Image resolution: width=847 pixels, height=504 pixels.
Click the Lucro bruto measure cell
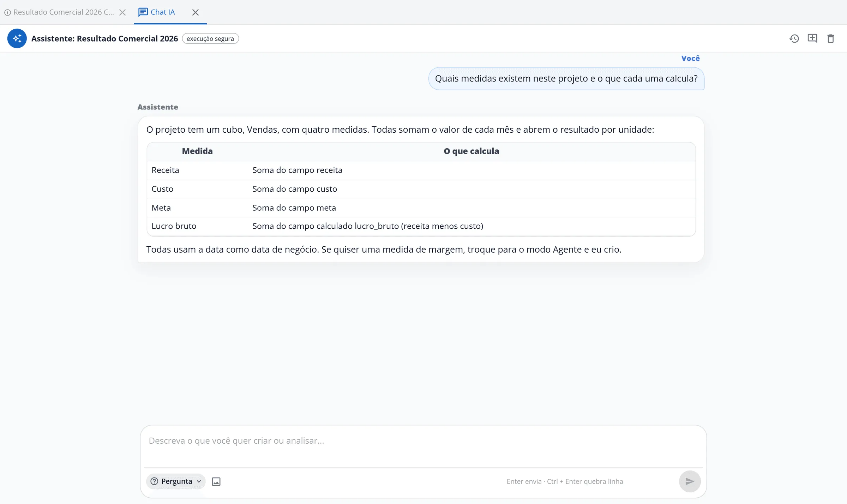197,226
